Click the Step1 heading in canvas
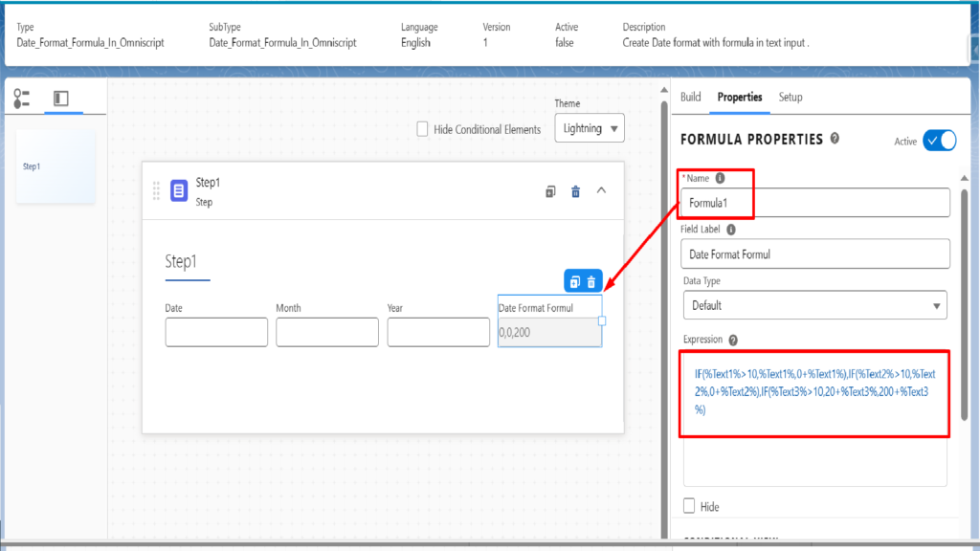The image size is (980, 551). pyautogui.click(x=181, y=261)
